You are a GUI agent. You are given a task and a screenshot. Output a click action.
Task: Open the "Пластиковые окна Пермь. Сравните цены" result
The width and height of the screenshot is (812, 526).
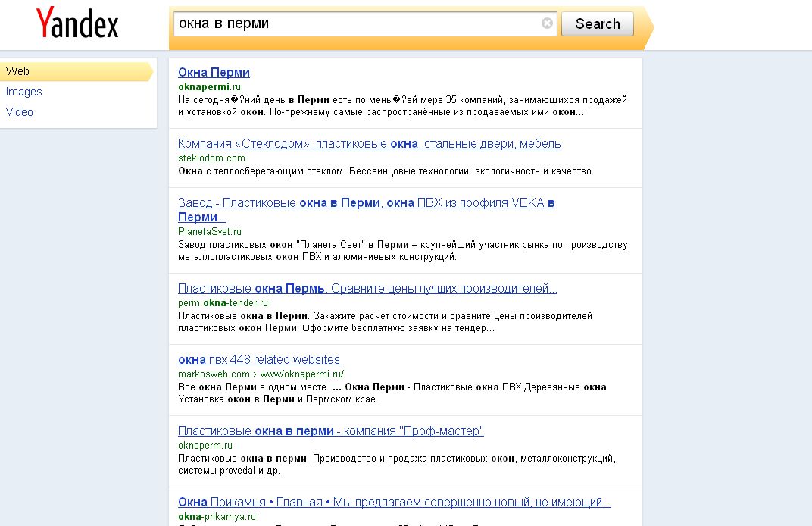(x=367, y=289)
